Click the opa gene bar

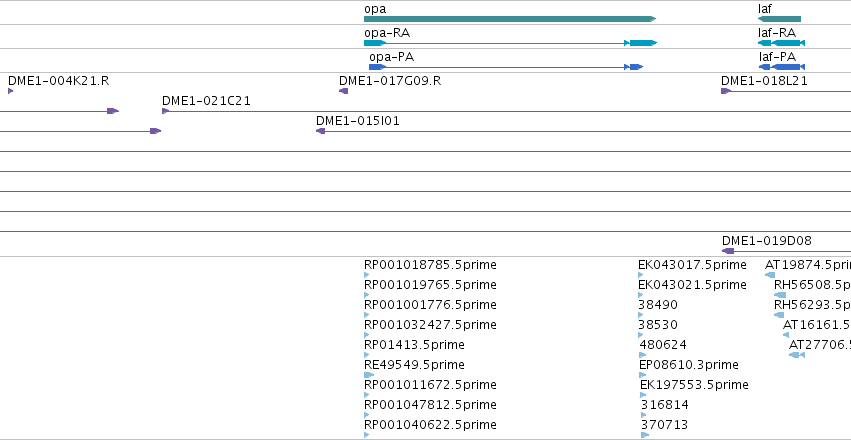coord(510,19)
